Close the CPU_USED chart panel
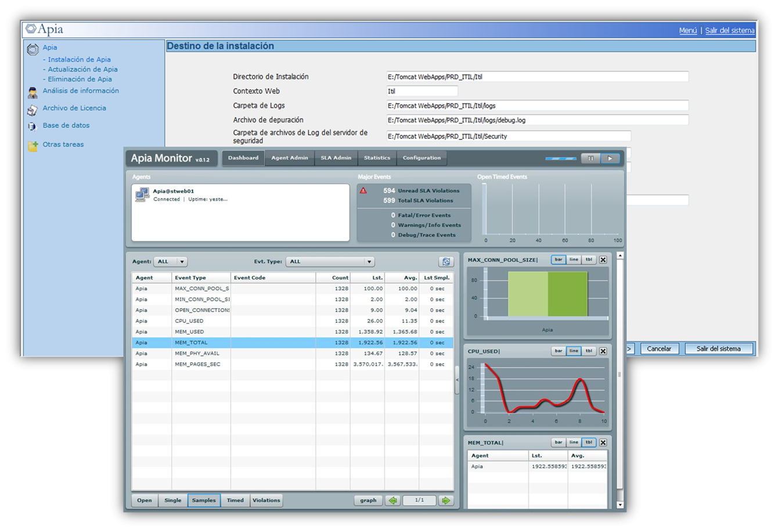This screenshot has width=778, height=532. (603, 351)
